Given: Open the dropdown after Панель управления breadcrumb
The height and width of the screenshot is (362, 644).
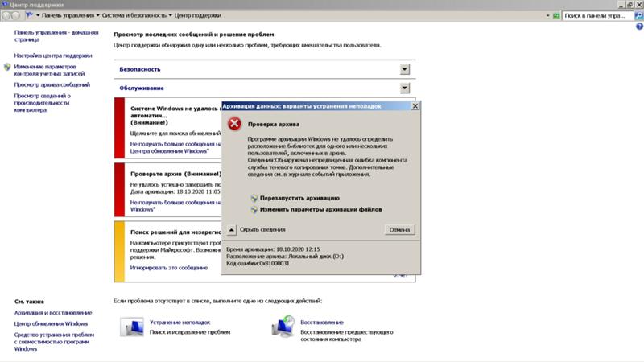Looking at the screenshot, I should pos(97,15).
